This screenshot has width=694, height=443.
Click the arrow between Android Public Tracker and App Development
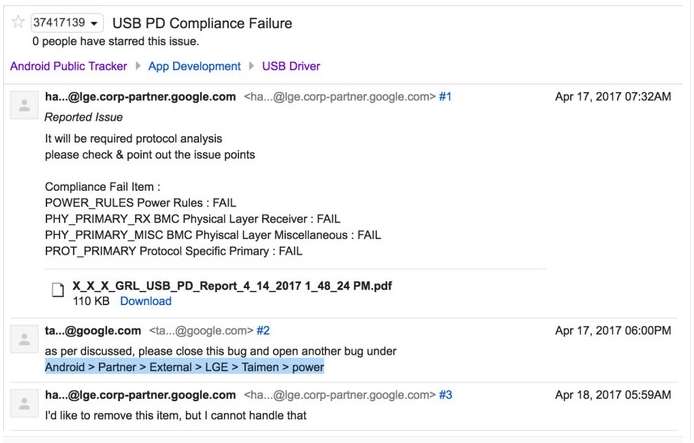(x=138, y=66)
